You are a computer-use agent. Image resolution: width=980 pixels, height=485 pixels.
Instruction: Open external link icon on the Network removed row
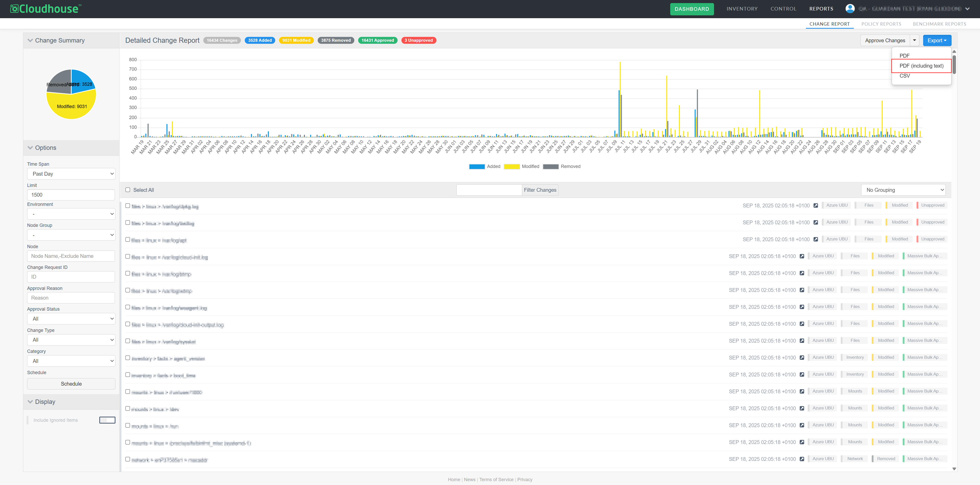pos(802,459)
